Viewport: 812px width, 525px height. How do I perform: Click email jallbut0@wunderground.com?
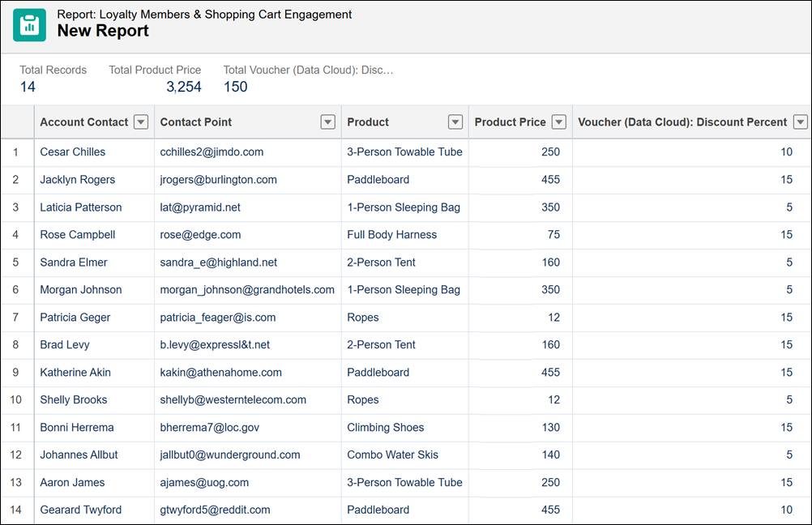[230, 455]
